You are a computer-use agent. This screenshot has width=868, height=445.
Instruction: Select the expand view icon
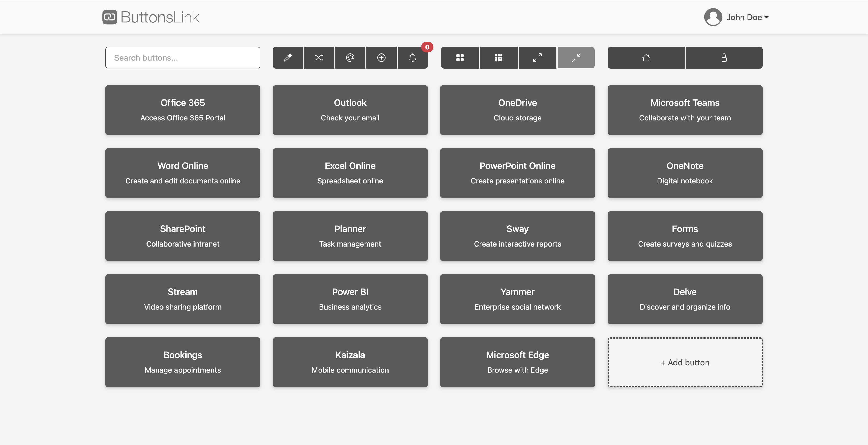pos(537,57)
